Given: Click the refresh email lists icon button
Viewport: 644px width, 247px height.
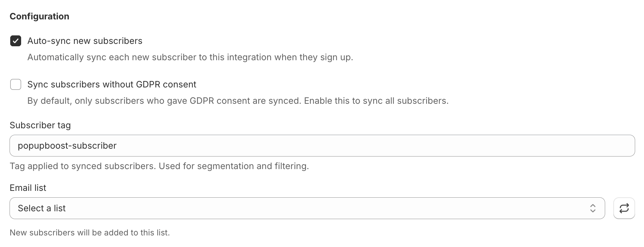Looking at the screenshot, I should 624,208.
